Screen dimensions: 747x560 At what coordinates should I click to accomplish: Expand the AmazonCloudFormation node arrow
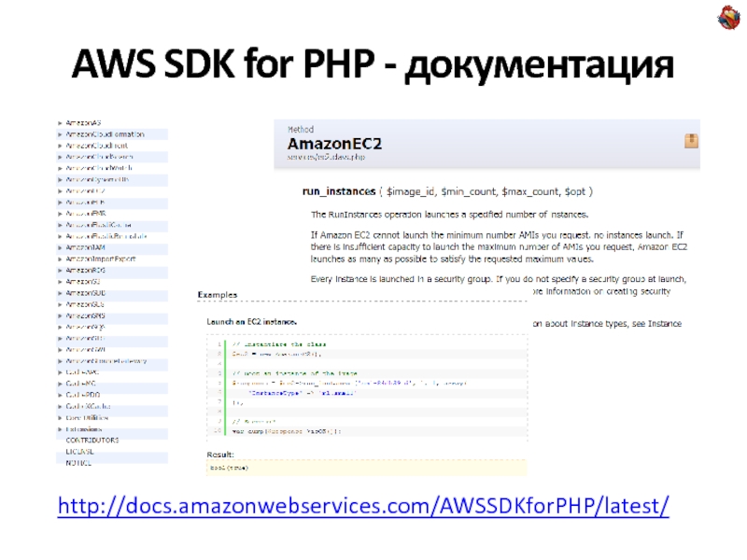point(60,134)
